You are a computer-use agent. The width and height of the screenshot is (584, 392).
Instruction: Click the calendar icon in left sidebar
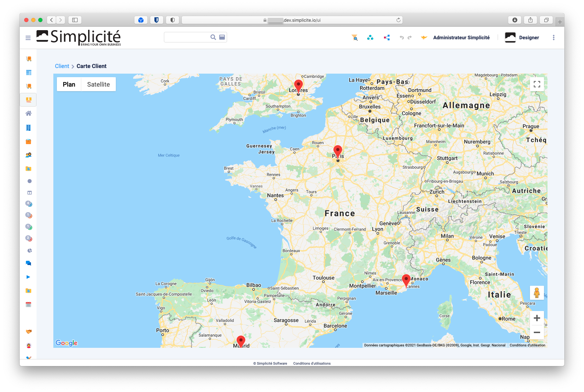coord(29,304)
